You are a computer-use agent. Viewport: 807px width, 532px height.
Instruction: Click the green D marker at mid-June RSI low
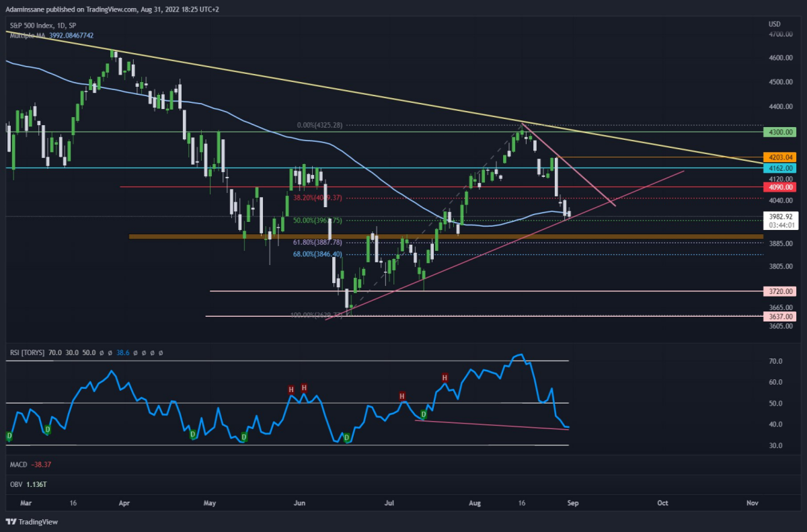347,439
